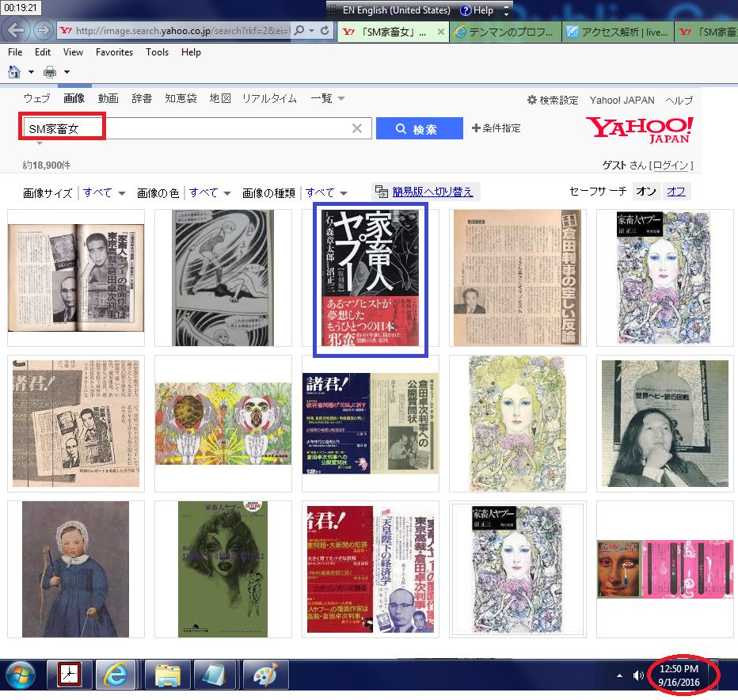Open the Home icon in command bar

click(14, 72)
